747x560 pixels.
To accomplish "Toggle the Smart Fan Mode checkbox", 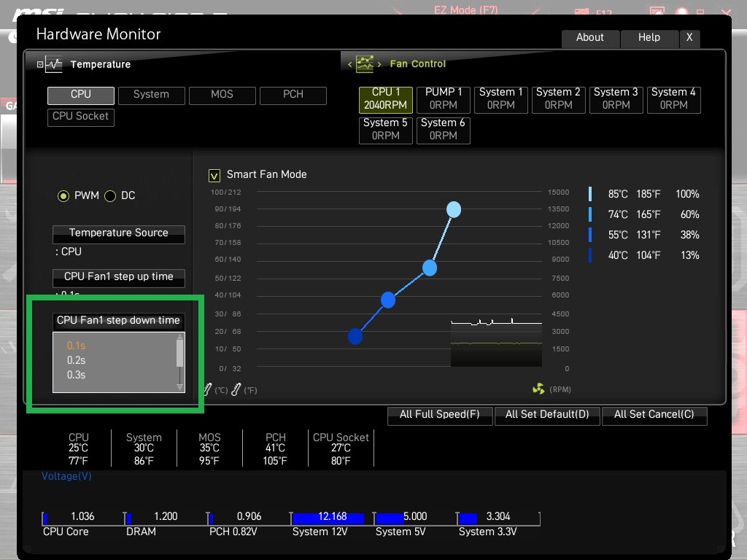I will coord(214,176).
